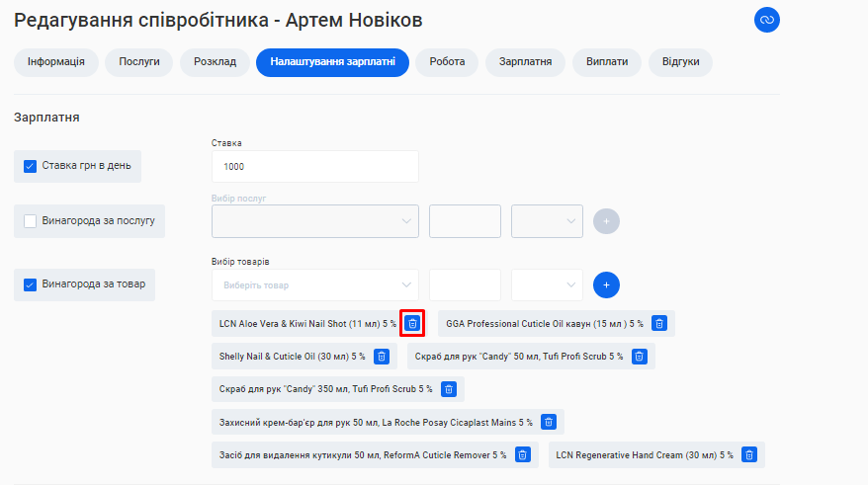Toggle Винагорода за товар checkbox
The image size is (868, 485).
30,284
